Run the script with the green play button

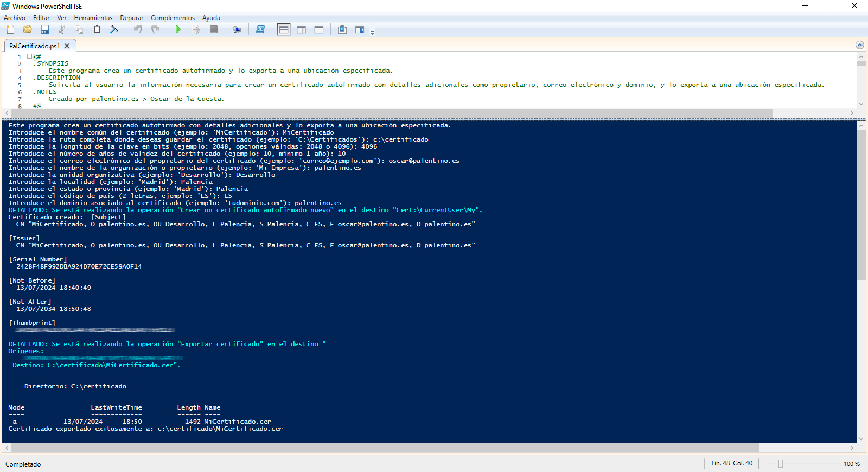point(178,29)
